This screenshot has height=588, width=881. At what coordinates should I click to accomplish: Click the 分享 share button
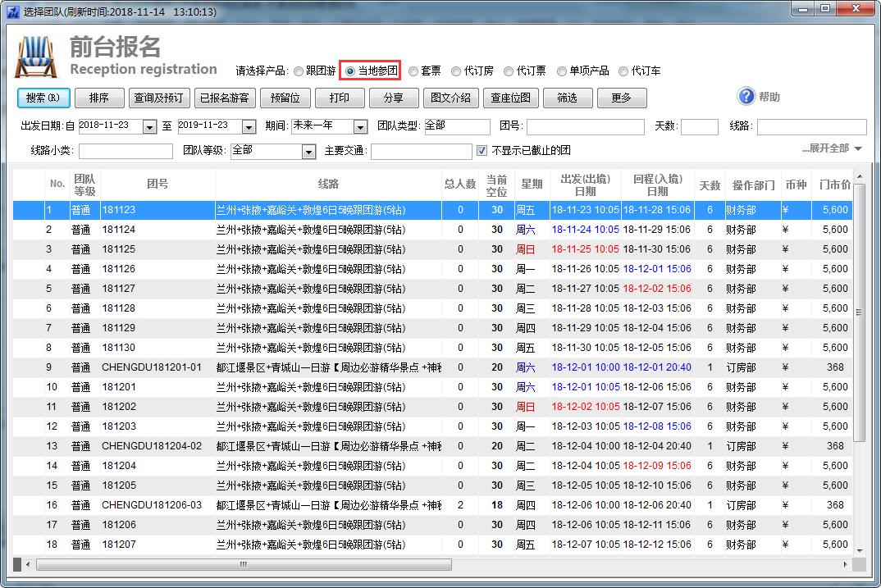393,98
